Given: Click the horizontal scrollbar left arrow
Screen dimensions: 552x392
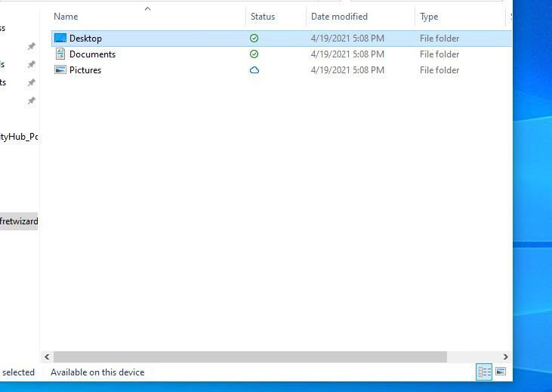Looking at the screenshot, I should pos(47,357).
